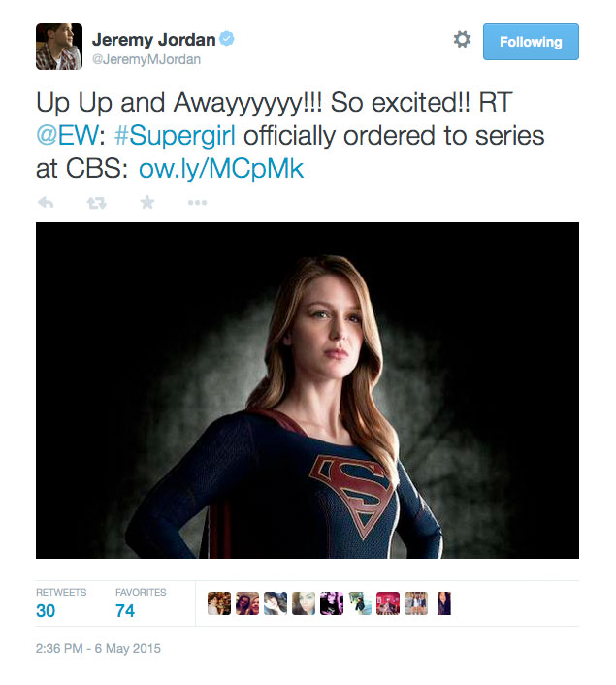This screenshot has height=685, width=616.
Task: Open Jeremy Jordan's profile avatar
Action: click(59, 47)
